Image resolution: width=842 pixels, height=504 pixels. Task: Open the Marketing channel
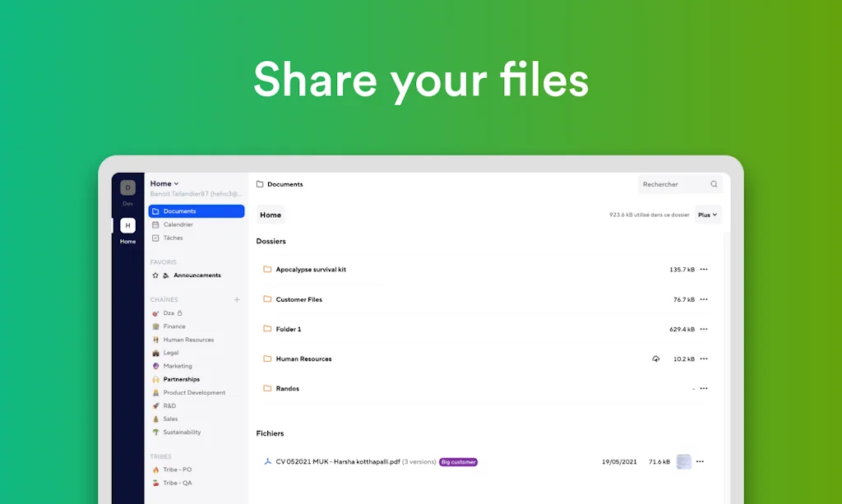(177, 366)
